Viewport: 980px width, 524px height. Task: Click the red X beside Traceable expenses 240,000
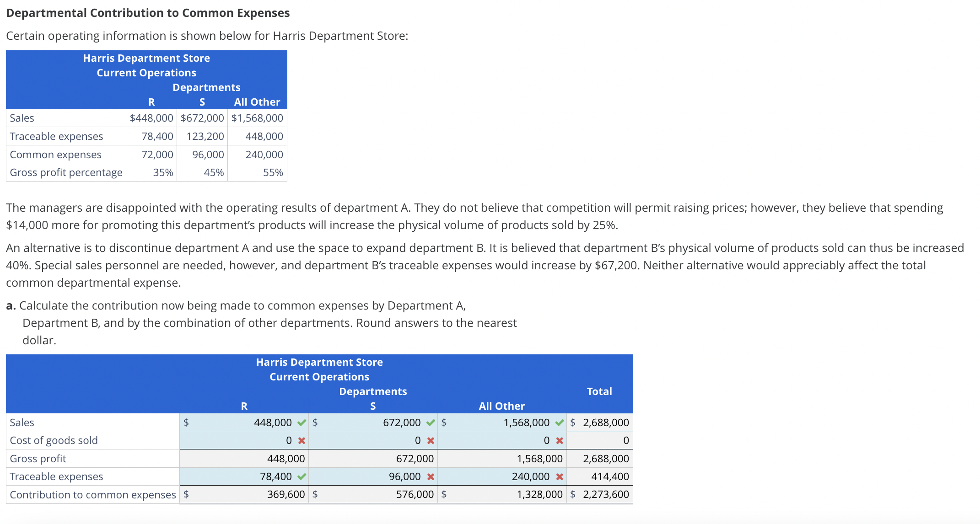559,476
